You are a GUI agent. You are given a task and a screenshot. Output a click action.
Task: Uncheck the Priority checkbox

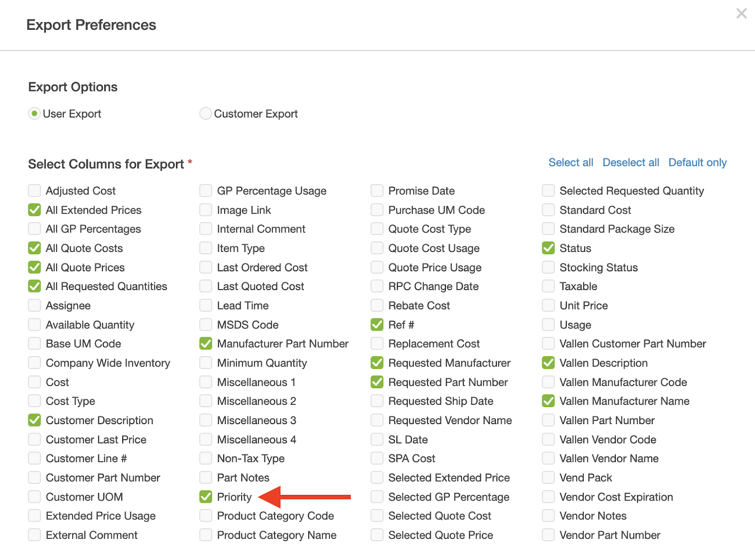[206, 497]
